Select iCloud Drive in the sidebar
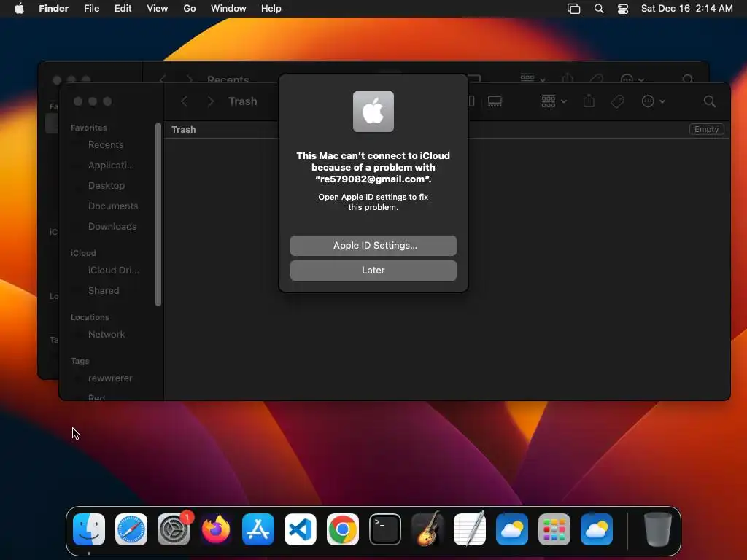The width and height of the screenshot is (747, 560). [x=113, y=270]
